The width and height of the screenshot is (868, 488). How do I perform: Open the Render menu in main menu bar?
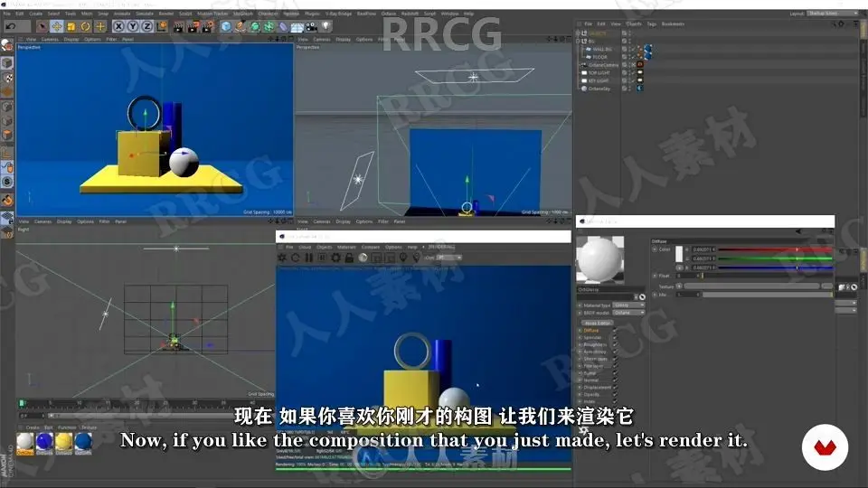166,14
